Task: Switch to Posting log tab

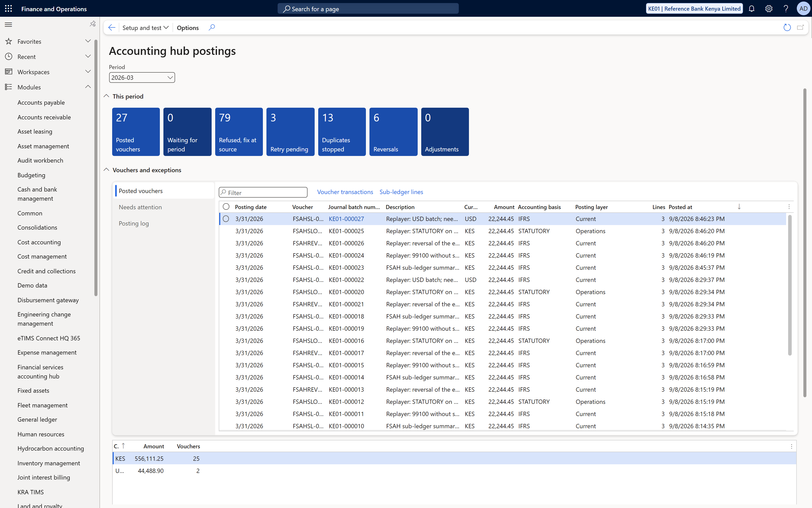Action: click(133, 224)
